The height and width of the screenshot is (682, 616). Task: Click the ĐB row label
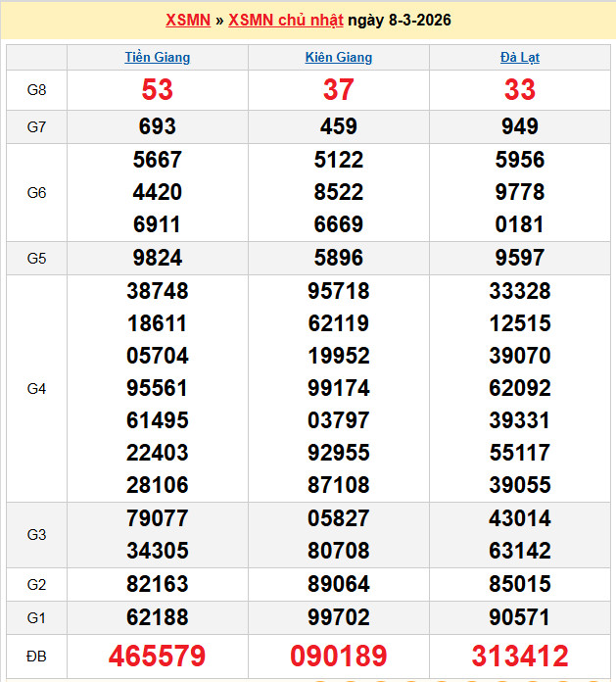[x=36, y=656]
